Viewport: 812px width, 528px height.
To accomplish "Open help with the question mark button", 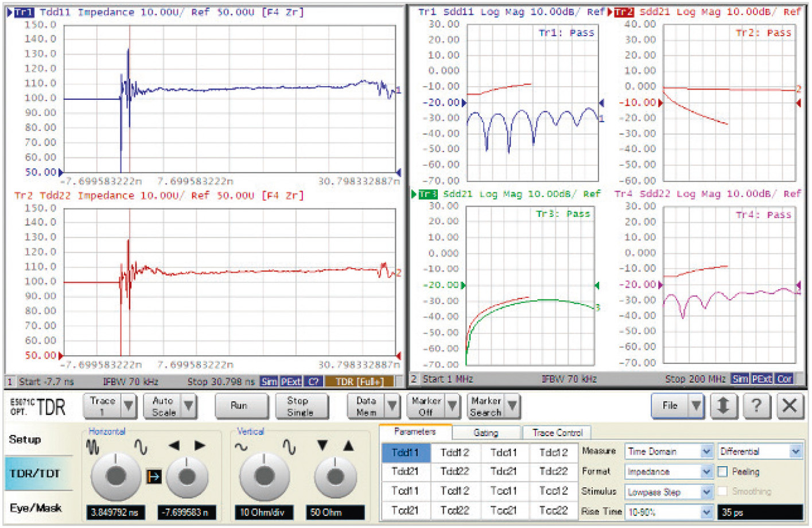I will click(756, 406).
